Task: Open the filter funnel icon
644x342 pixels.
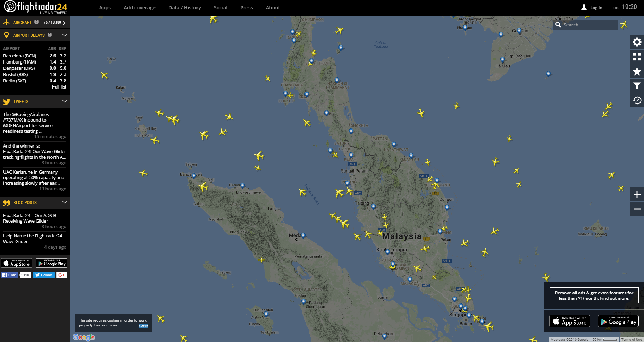Action: pyautogui.click(x=637, y=86)
